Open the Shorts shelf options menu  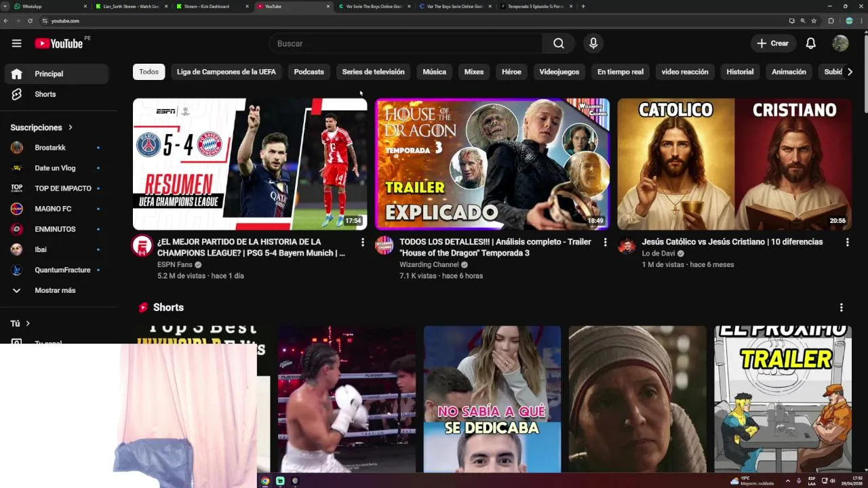841,308
